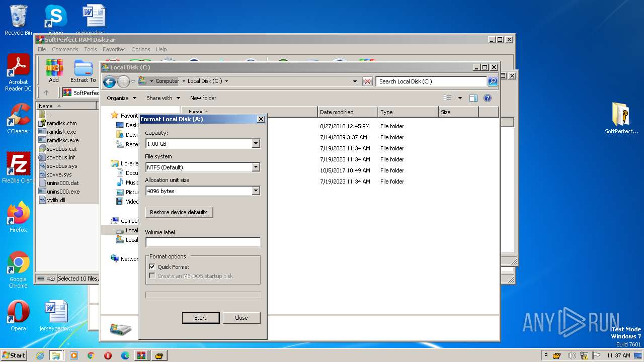This screenshot has height=362, width=644.
Task: Click the Search Local Disk (C:) box
Action: [432, 81]
